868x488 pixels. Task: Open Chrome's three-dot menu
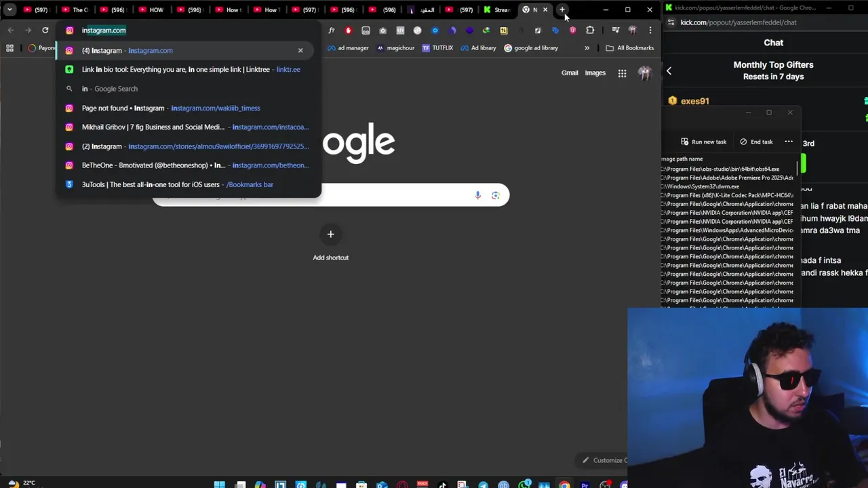(650, 30)
